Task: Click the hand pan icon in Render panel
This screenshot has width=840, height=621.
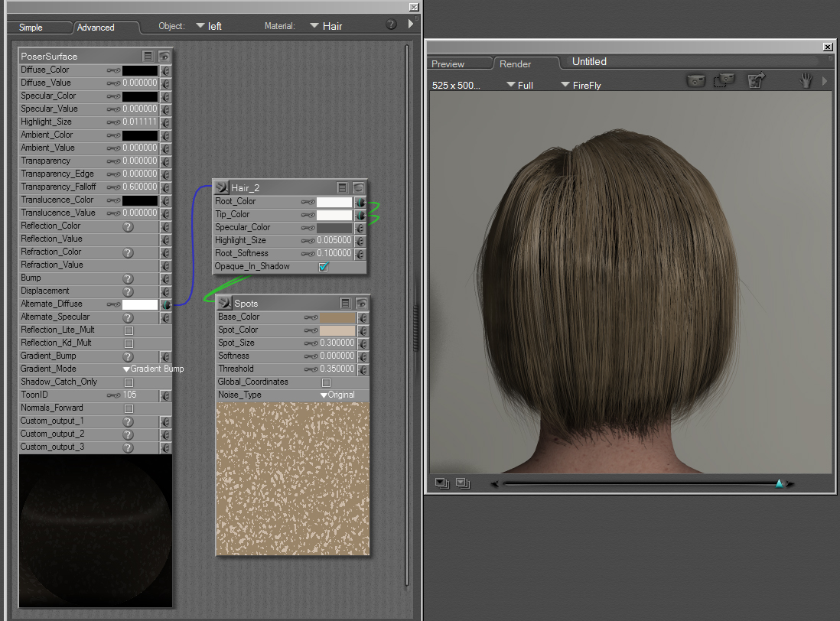Action: click(x=806, y=80)
